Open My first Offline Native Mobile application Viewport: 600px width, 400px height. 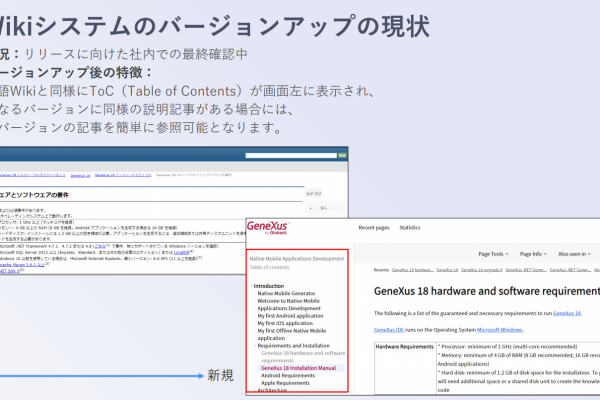292,334
